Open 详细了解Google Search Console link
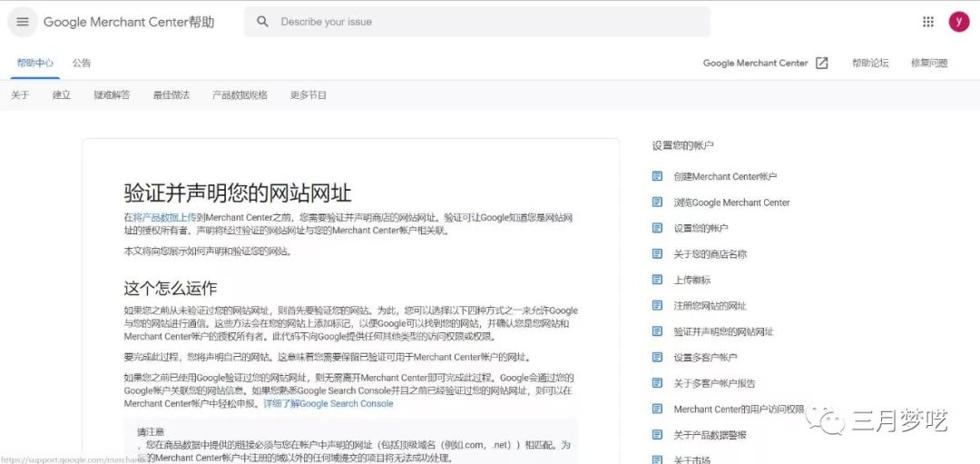The image size is (980, 464). pyautogui.click(x=328, y=404)
